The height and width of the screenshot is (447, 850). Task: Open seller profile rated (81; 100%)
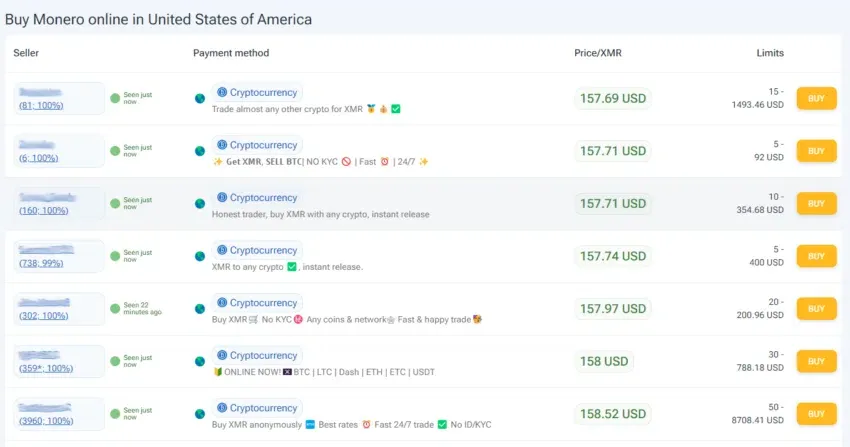pyautogui.click(x=41, y=106)
